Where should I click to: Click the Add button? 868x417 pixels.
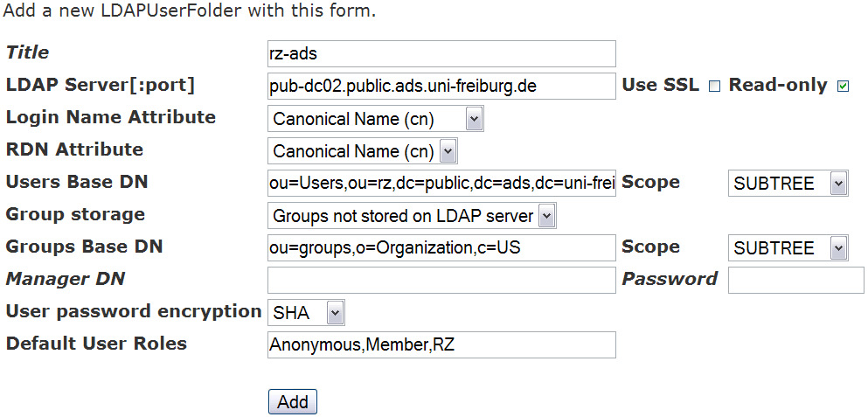[x=292, y=401]
